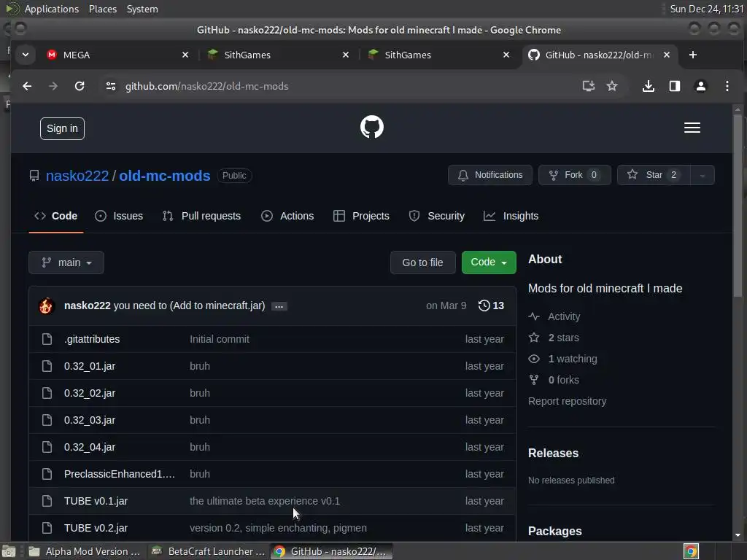Open the Issues tab
This screenshot has height=560, width=747.
click(119, 216)
